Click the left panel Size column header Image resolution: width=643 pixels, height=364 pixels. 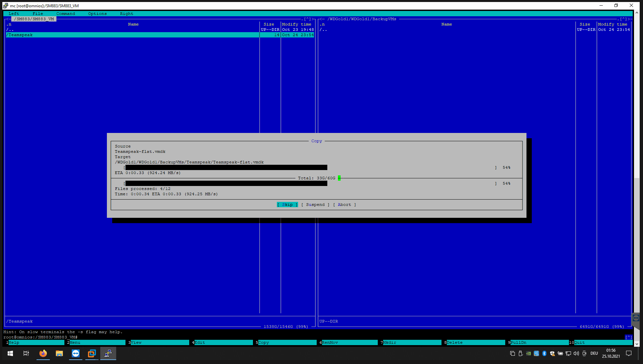tap(269, 24)
